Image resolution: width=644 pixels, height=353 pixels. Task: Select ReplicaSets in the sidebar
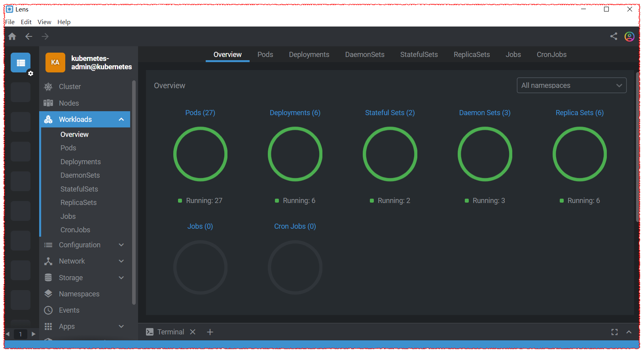(79, 203)
